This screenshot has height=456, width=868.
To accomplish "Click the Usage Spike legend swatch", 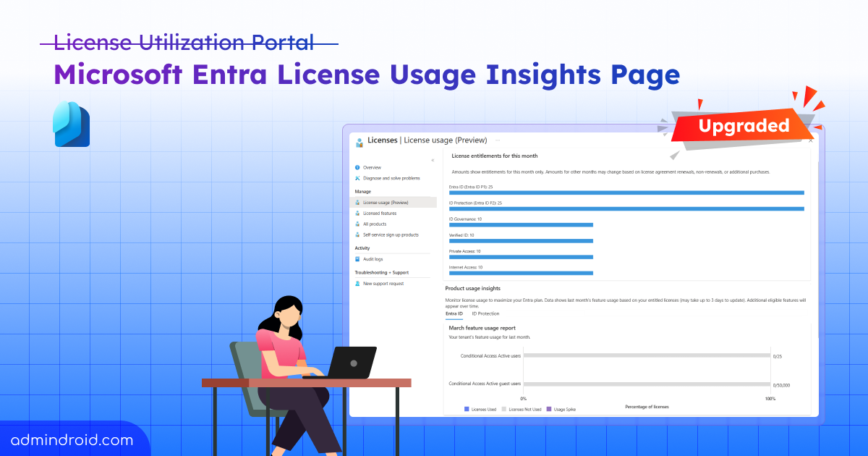I will coord(548,409).
